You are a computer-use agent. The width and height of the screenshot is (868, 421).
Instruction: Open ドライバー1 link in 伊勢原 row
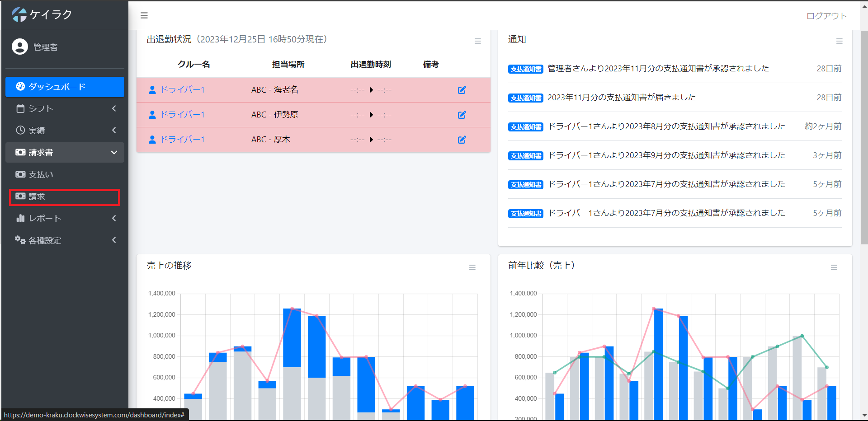pos(183,115)
